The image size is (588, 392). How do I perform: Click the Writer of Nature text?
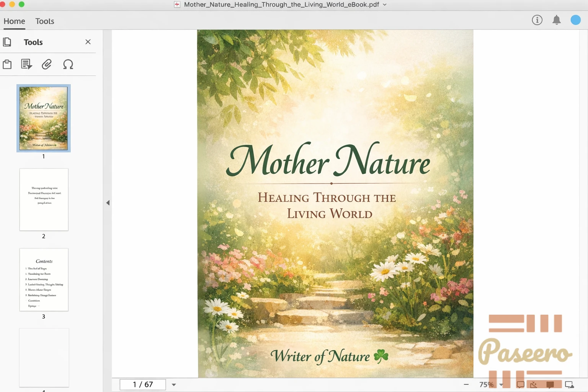tap(320, 356)
